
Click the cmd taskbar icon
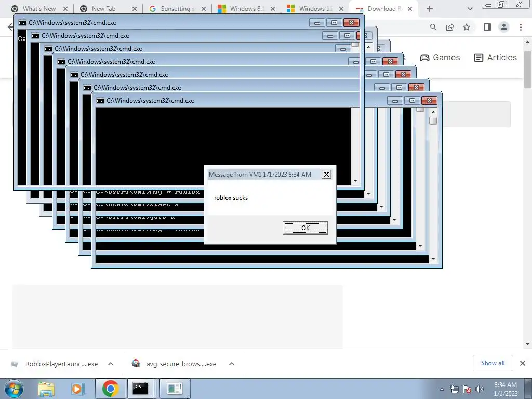140,389
